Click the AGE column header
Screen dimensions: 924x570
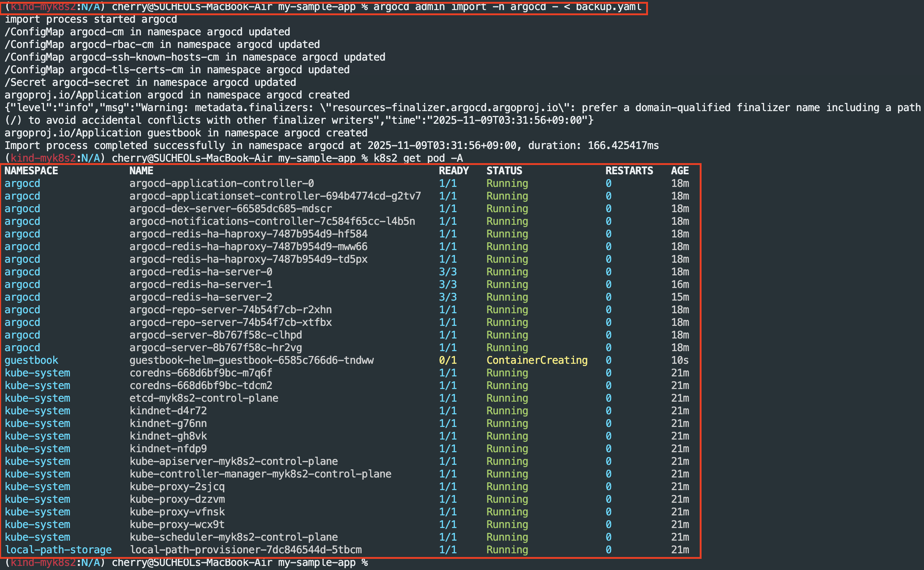point(680,171)
